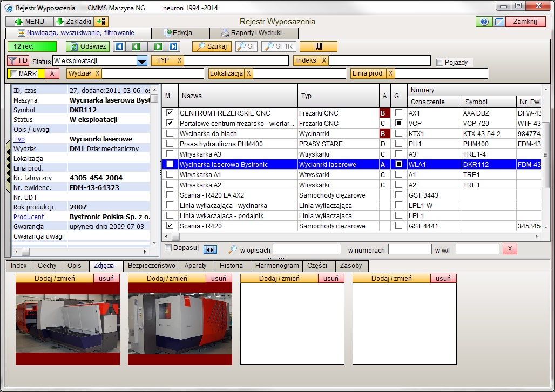Open the Linia prod. filter selector

368,73
